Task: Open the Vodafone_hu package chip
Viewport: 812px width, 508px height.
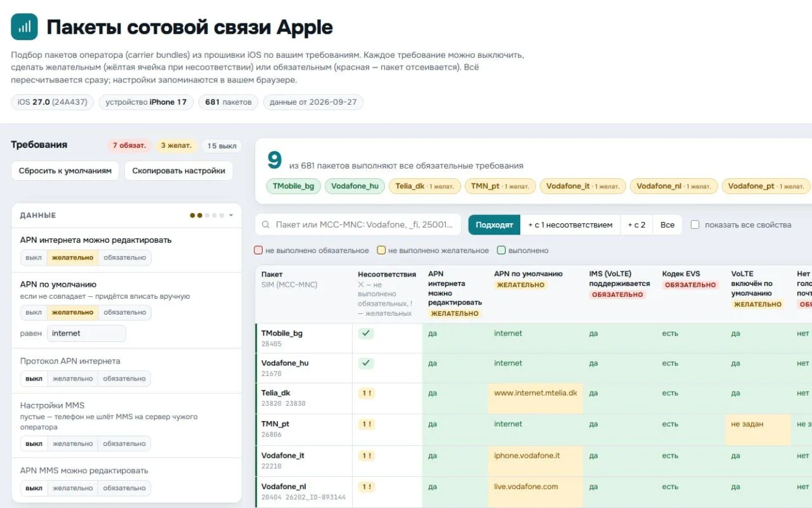Action: [x=355, y=186]
